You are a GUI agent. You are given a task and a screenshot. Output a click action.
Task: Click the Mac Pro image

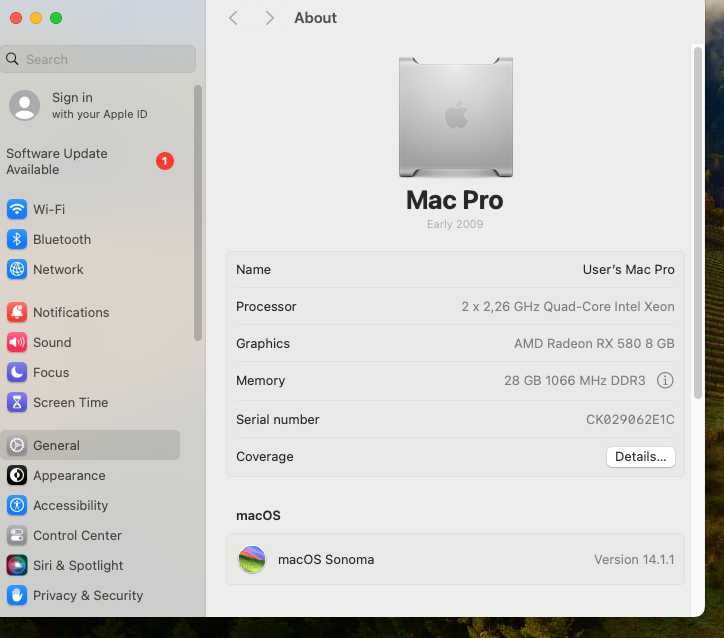pyautogui.click(x=456, y=117)
